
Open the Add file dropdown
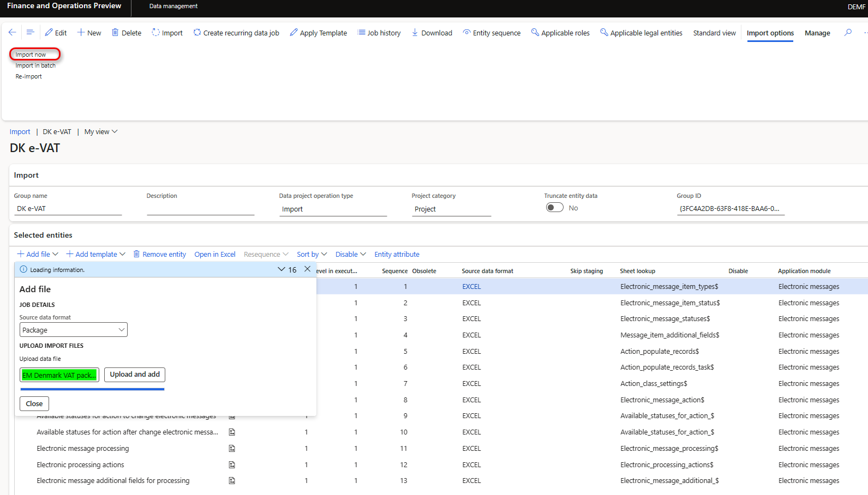click(x=38, y=254)
